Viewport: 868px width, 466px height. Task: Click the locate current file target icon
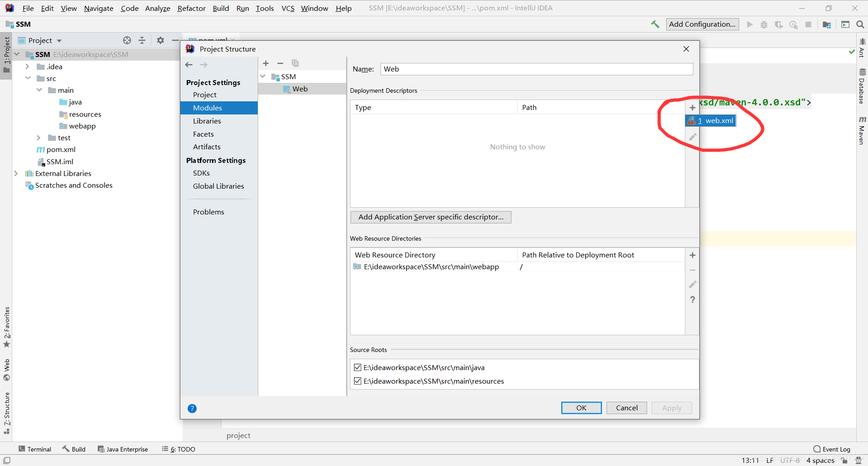click(127, 40)
